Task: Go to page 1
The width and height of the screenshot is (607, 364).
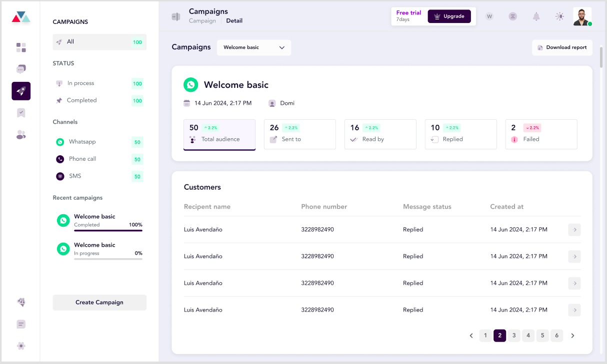Action: 485,336
